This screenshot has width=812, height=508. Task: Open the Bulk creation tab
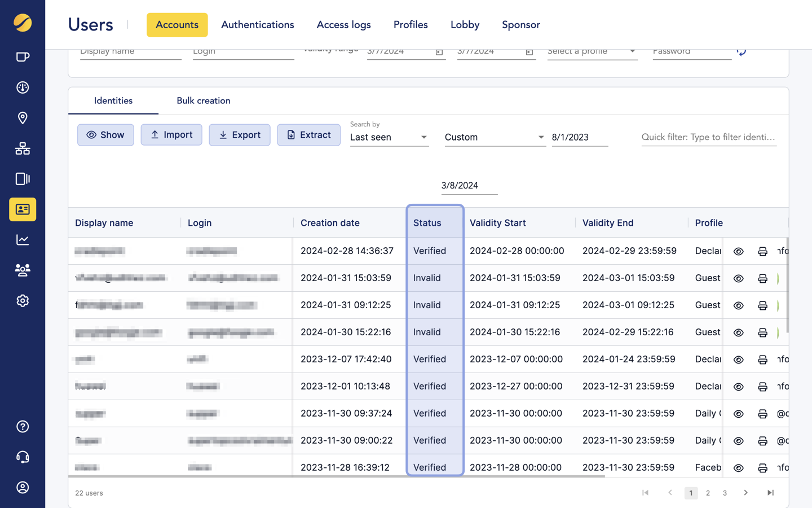coord(203,101)
